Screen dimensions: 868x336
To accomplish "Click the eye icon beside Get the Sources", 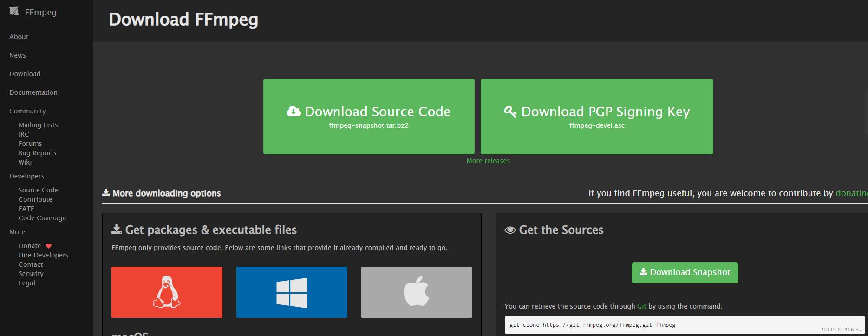I will pyautogui.click(x=510, y=230).
